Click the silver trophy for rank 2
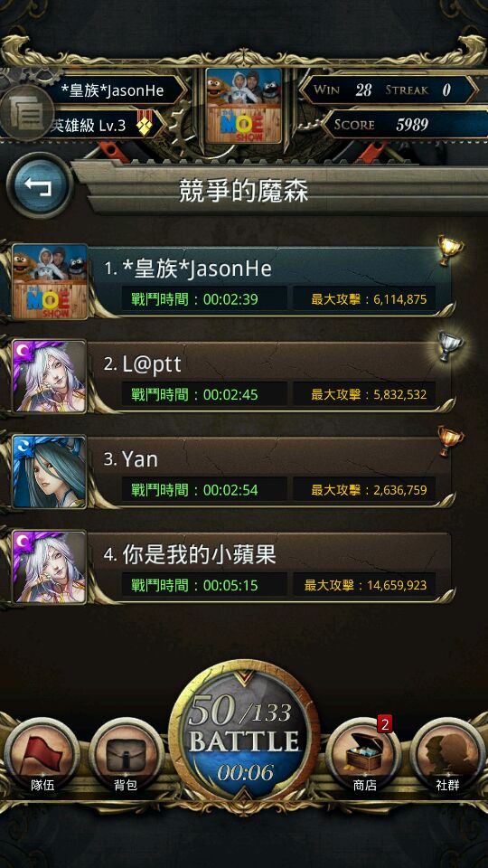This screenshot has height=868, width=488. pos(450,346)
